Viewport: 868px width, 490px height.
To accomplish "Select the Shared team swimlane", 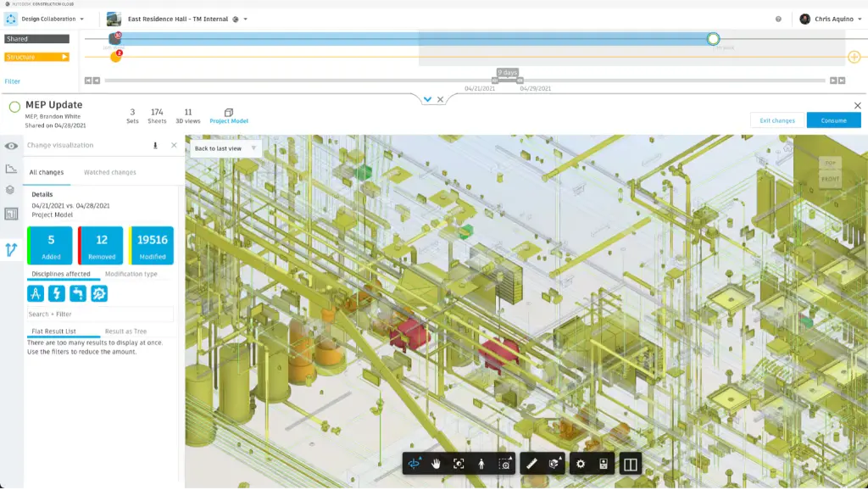I will click(36, 39).
